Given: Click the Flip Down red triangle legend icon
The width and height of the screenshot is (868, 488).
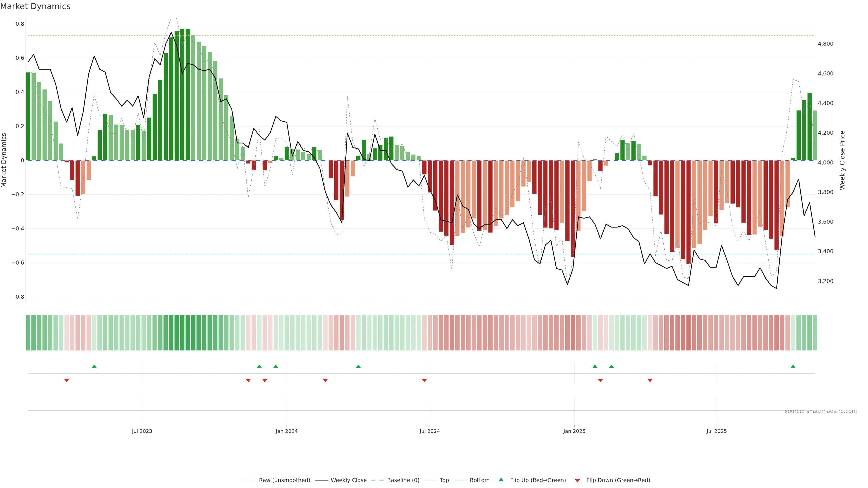Looking at the screenshot, I should click(577, 480).
